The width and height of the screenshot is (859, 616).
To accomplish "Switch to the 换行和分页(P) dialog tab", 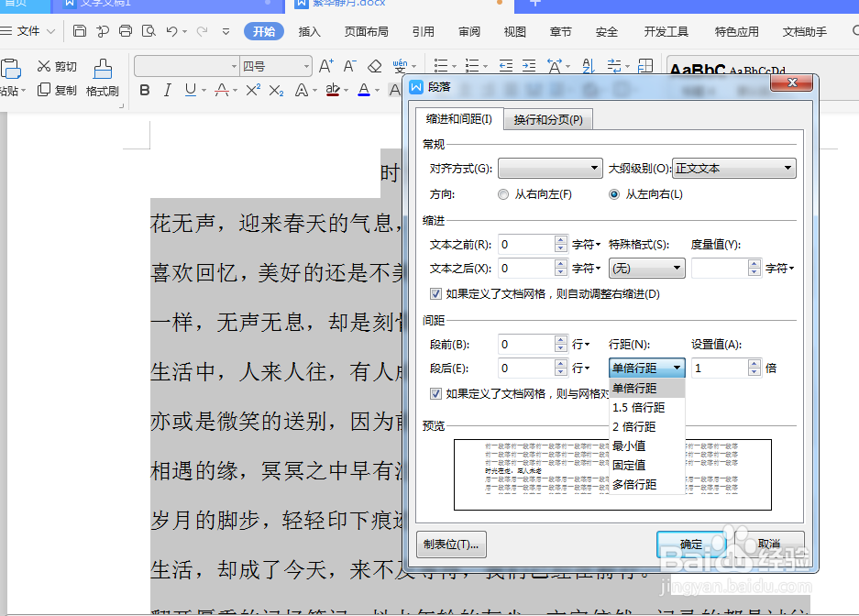I will [548, 119].
